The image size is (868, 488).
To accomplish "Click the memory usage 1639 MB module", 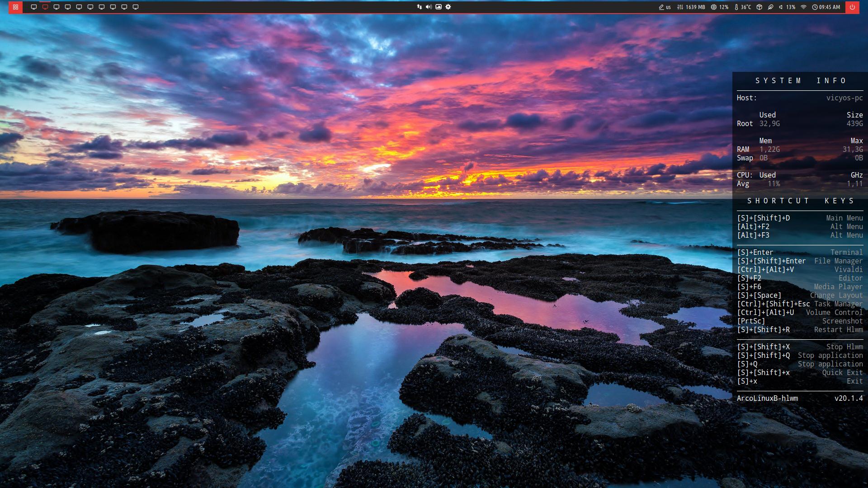I will pyautogui.click(x=691, y=7).
